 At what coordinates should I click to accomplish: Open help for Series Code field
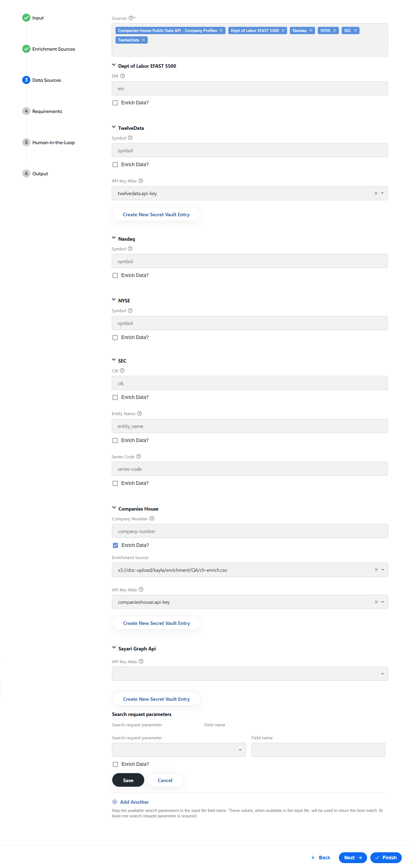point(139,457)
